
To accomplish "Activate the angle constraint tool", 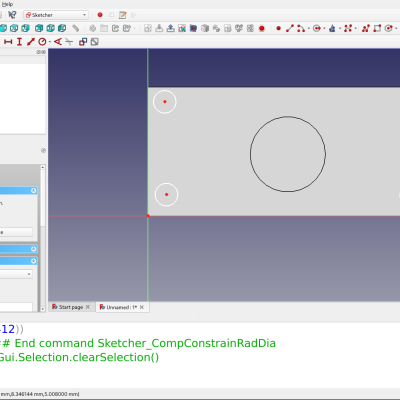I will (58, 42).
